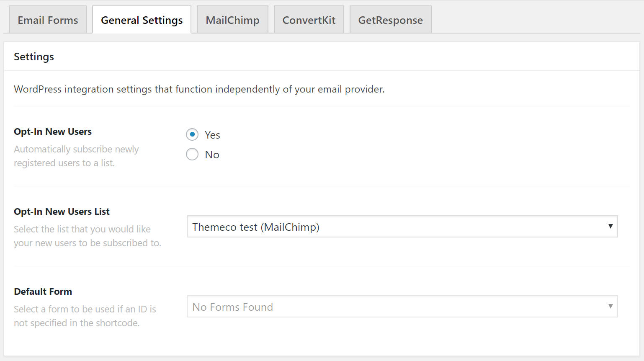The height and width of the screenshot is (361, 644).
Task: Select Yes to opt-in new users
Action: [x=192, y=134]
